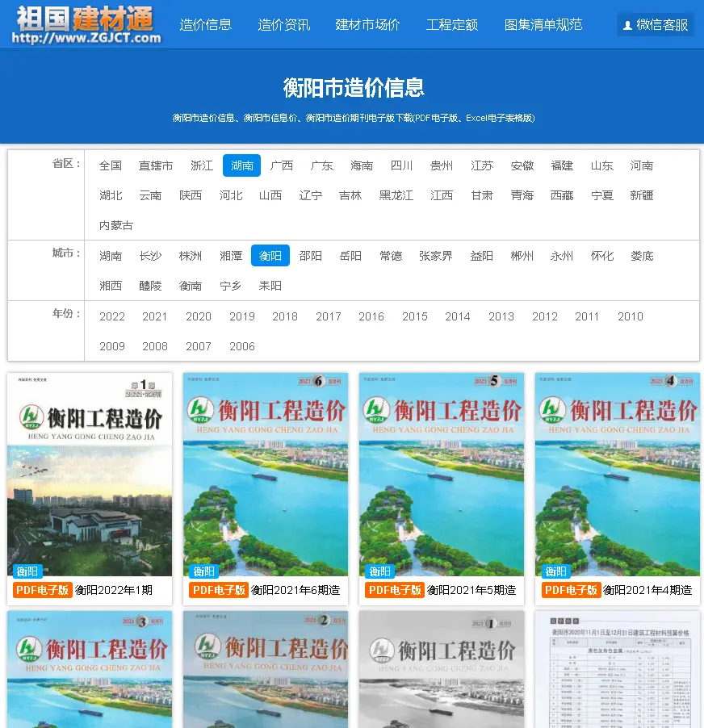Open the 微信客服 contact button

[x=656, y=24]
